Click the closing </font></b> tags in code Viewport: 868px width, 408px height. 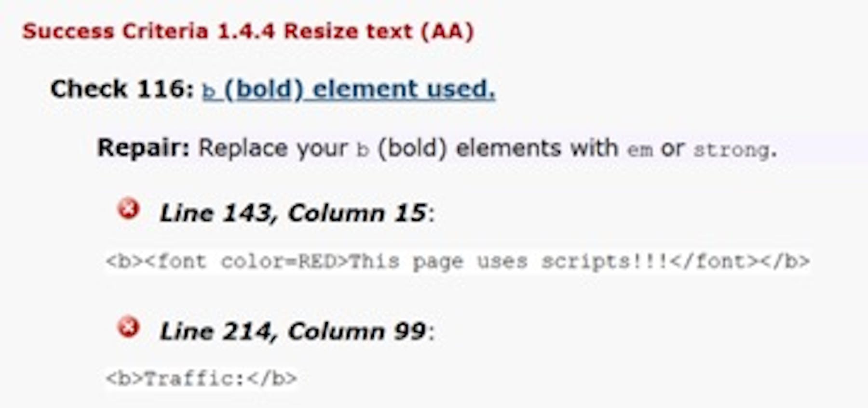[740, 262]
